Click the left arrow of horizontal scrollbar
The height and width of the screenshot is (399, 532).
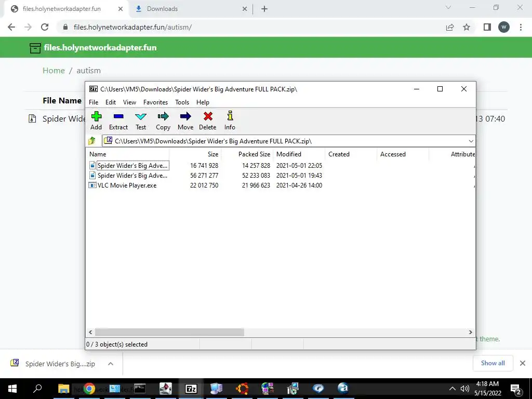click(x=90, y=332)
